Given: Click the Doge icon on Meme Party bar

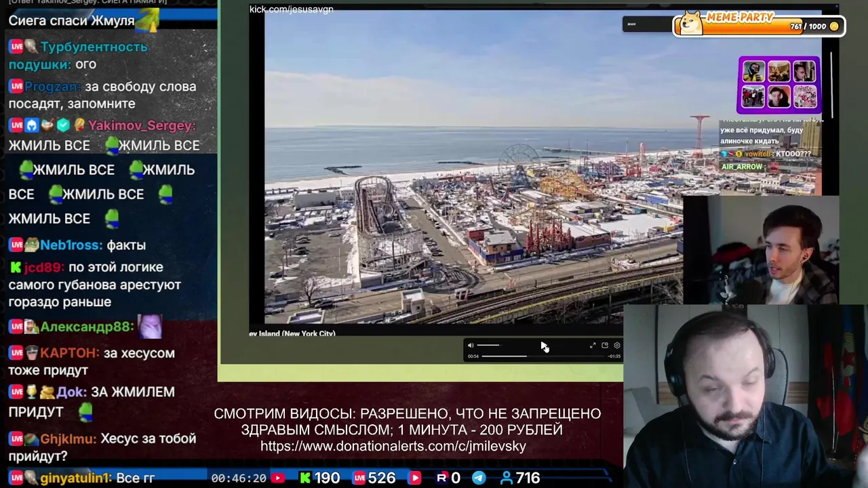Looking at the screenshot, I should (692, 22).
